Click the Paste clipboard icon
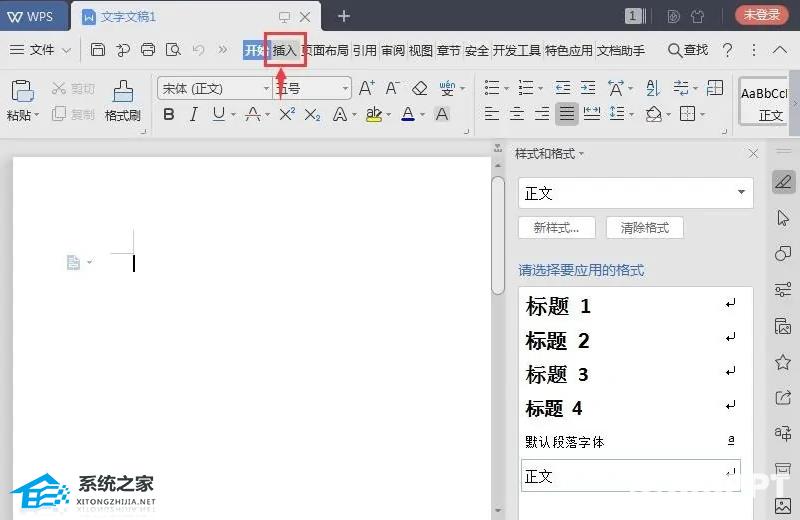Screen dimensions: 800x520 tap(22, 91)
